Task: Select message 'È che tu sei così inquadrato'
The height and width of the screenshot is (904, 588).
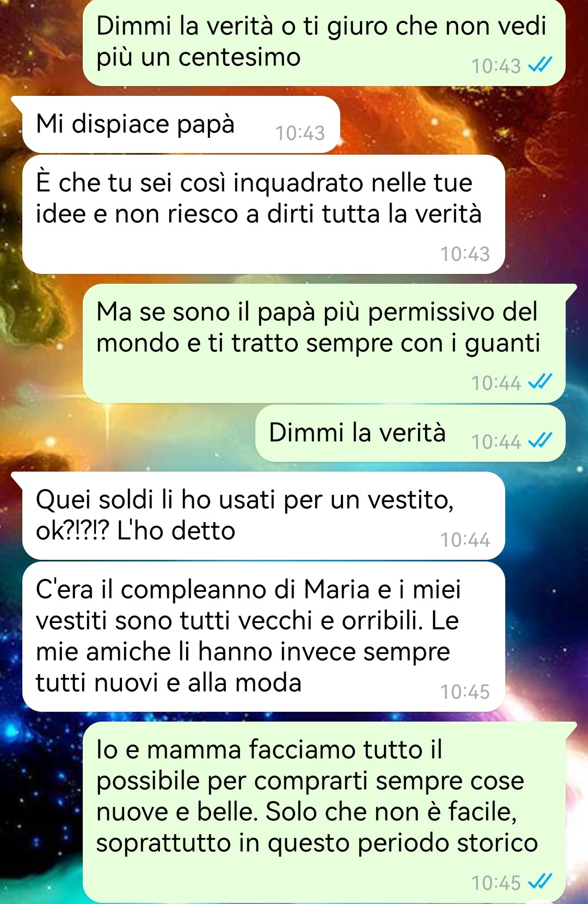Action: click(x=264, y=215)
